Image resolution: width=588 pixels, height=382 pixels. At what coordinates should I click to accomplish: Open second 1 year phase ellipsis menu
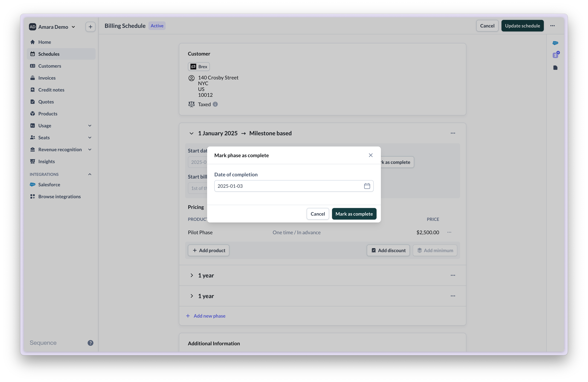453,296
